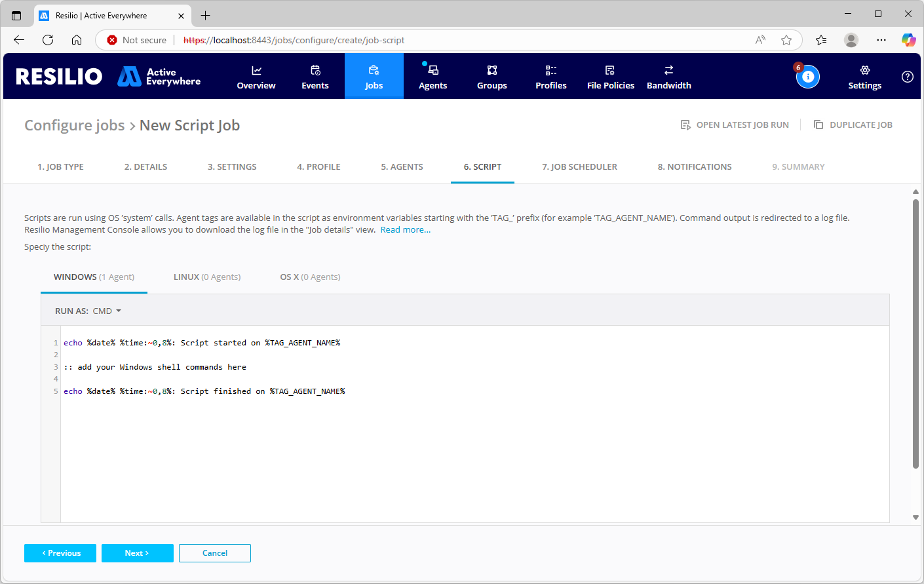Open File Policies from the navigation

click(610, 77)
